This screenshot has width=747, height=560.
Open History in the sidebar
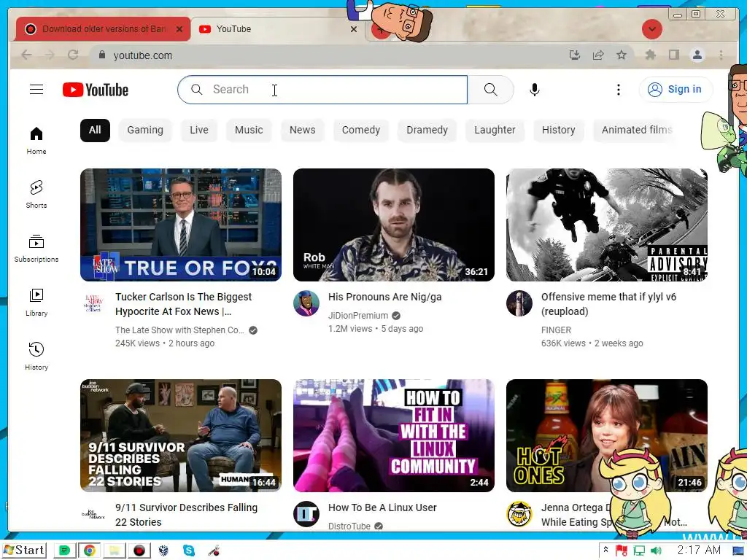coord(36,356)
